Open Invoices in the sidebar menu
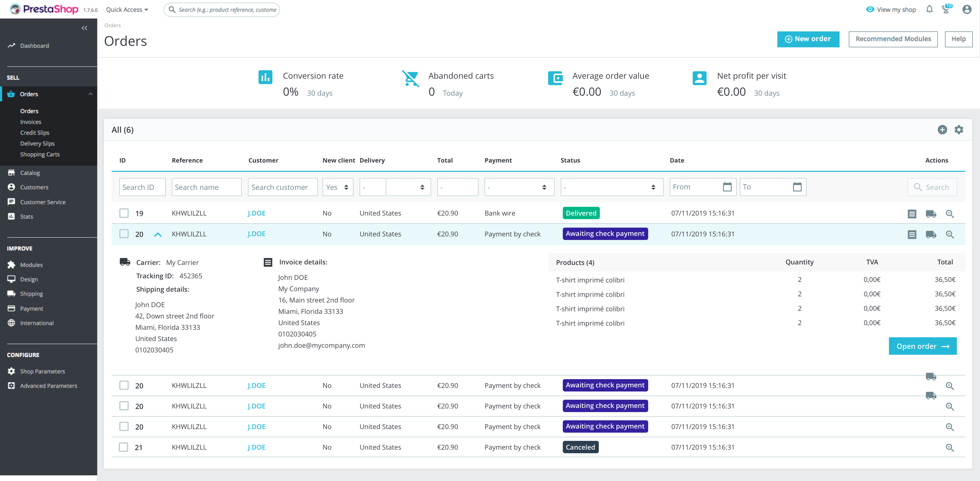The width and height of the screenshot is (980, 481). [x=30, y=122]
